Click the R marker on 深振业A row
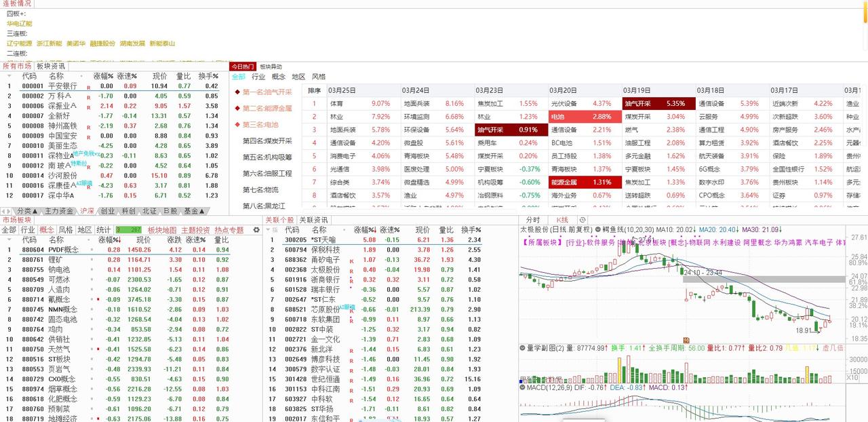The height and width of the screenshot is (422, 868). 88,107
